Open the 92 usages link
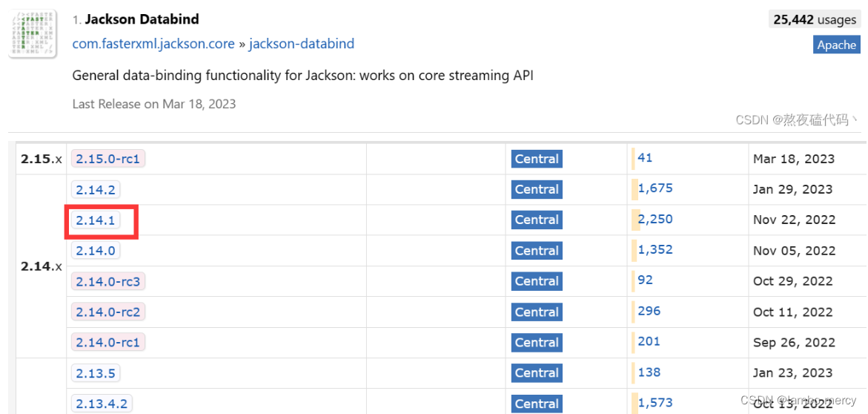The width and height of the screenshot is (868, 414). coord(646,280)
